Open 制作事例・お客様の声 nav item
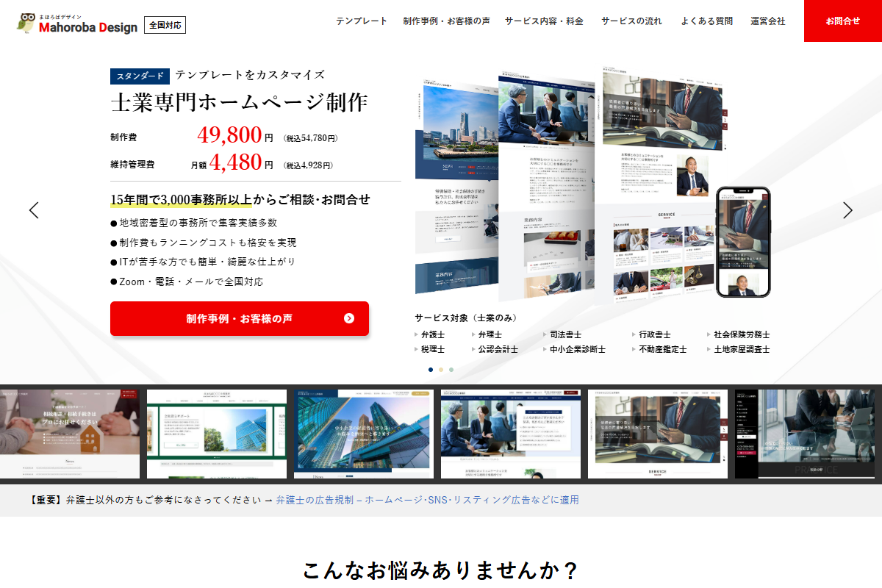The height and width of the screenshot is (588, 882). 446,21
